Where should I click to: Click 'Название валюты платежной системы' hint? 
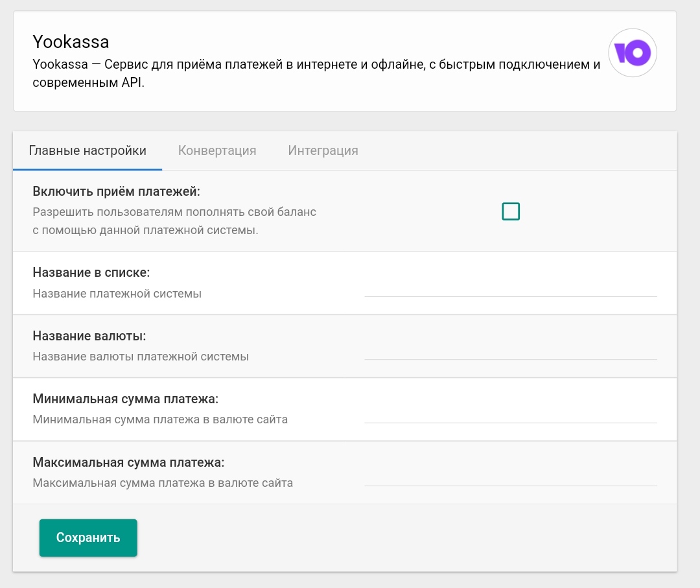tap(141, 357)
